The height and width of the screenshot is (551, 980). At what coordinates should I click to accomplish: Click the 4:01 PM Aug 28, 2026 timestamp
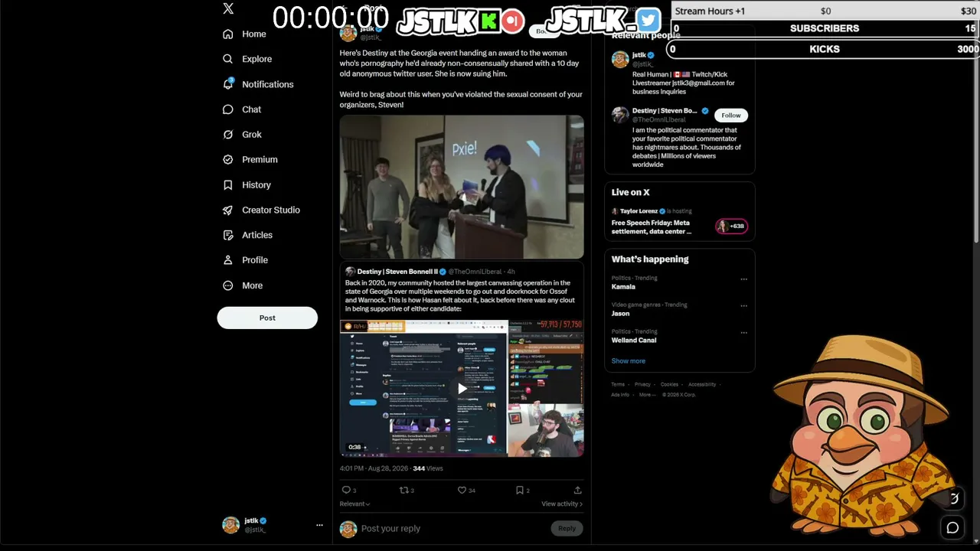[374, 468]
